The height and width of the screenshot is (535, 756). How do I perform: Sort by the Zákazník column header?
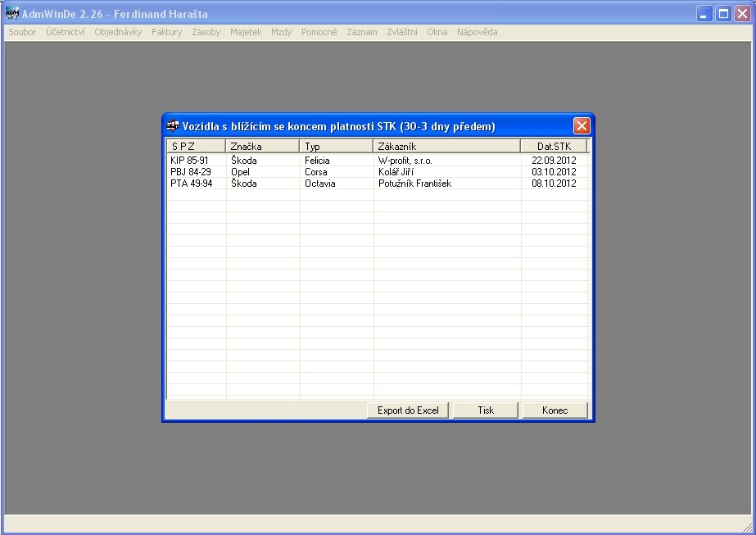coord(447,146)
